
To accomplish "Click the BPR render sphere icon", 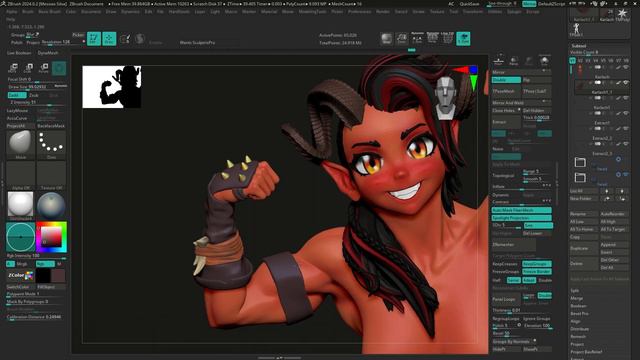I will click(386, 39).
